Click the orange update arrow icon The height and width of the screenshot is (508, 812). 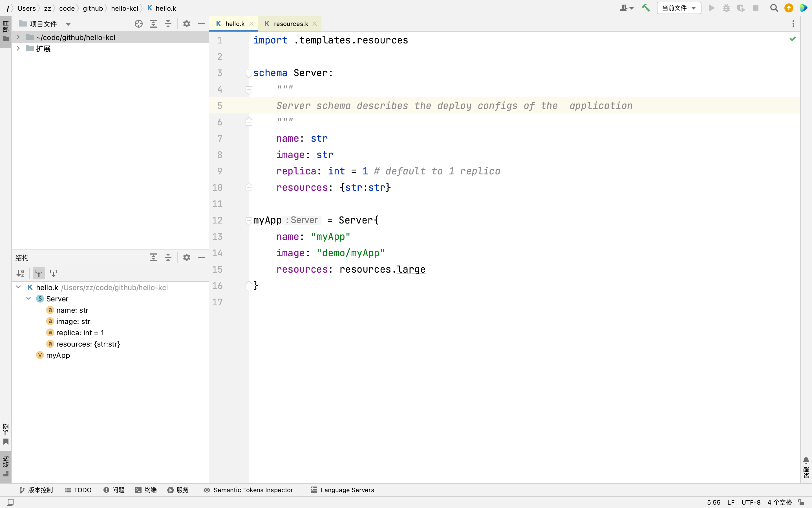click(x=789, y=8)
